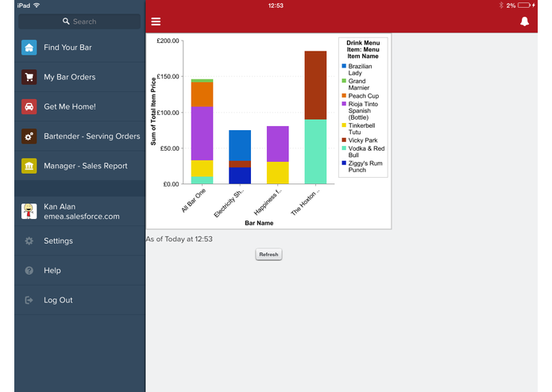Click the Electricity Sh.. axis label
Screen dimensions: 552x392
[229, 203]
